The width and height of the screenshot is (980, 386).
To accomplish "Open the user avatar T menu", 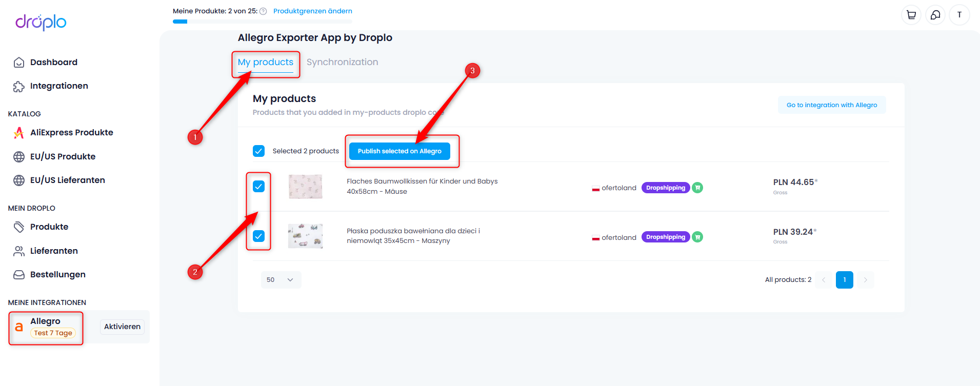I will [959, 15].
